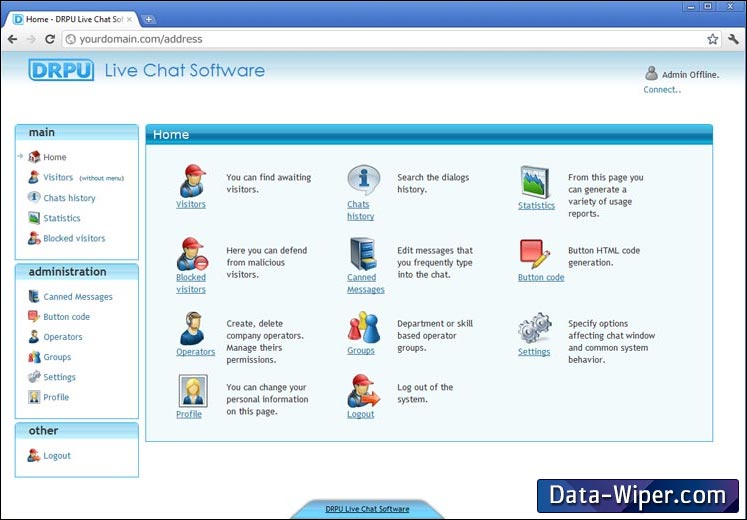Click the browser back arrow
Image resolution: width=747 pixels, height=520 pixels.
tap(13, 39)
